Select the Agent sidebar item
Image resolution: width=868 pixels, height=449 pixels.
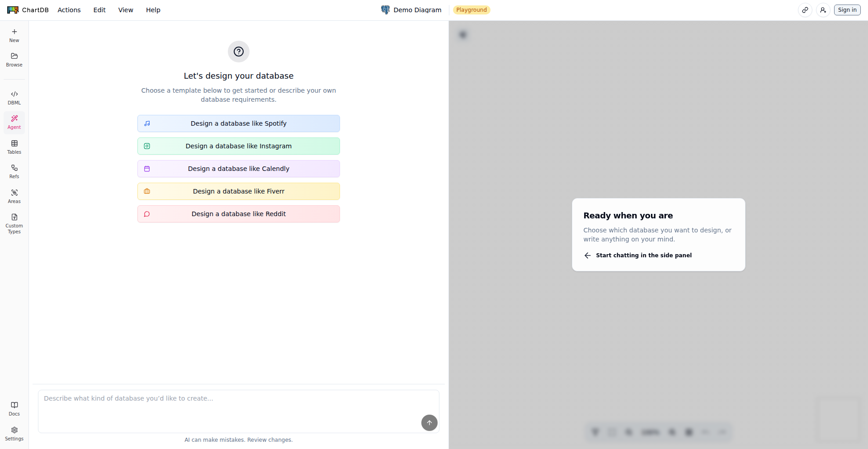pyautogui.click(x=14, y=122)
